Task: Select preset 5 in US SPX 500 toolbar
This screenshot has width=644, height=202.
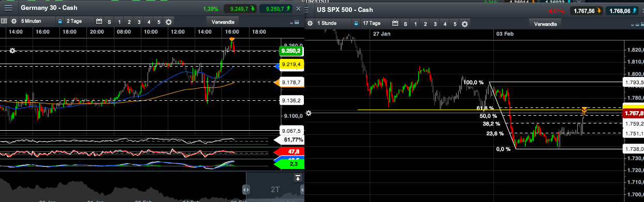Action: tap(455, 24)
